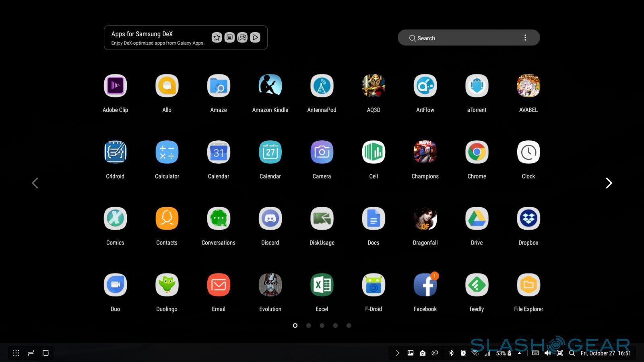Viewport: 644px width, 362px height.
Task: Launch Duolingo
Action: 167,285
